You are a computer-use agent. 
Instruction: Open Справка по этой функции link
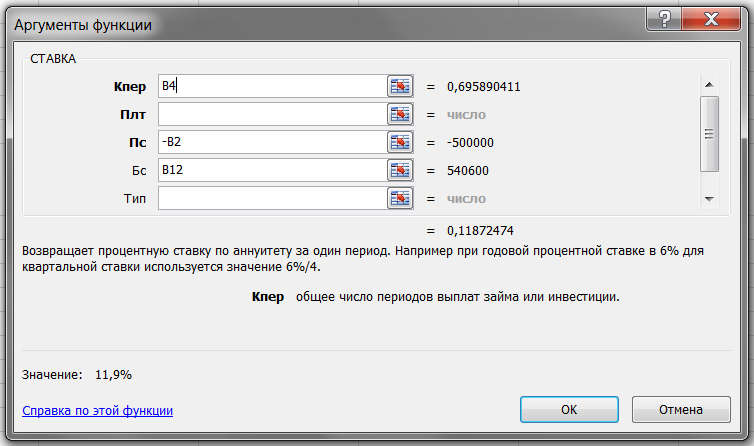pyautogui.click(x=98, y=410)
